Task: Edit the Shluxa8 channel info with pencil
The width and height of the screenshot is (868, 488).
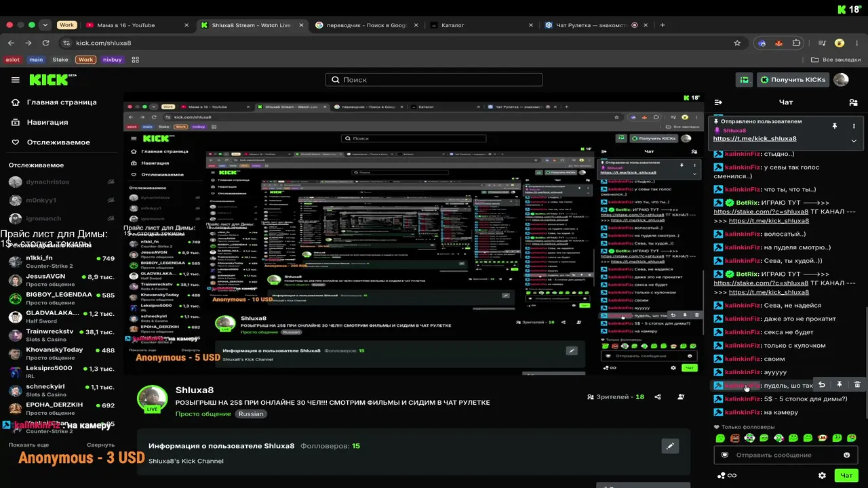Action: [x=670, y=446]
